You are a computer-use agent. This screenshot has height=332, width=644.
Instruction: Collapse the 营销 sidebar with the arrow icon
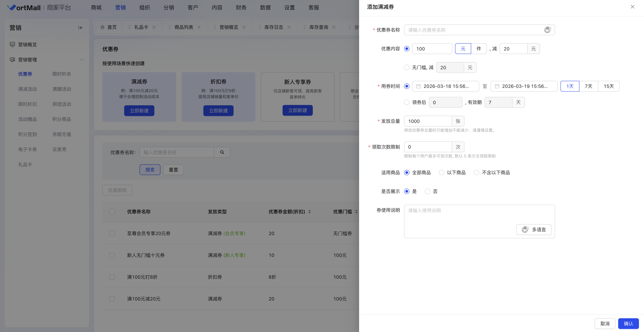80,28
